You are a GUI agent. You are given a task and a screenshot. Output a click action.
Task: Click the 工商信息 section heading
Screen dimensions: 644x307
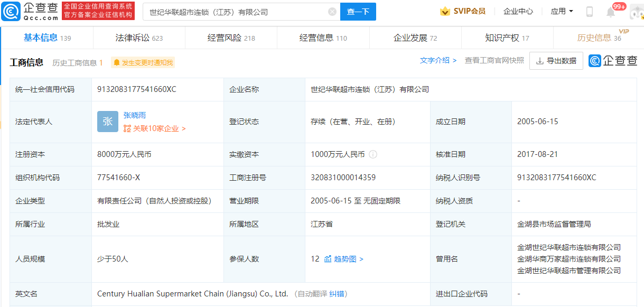(x=26, y=62)
